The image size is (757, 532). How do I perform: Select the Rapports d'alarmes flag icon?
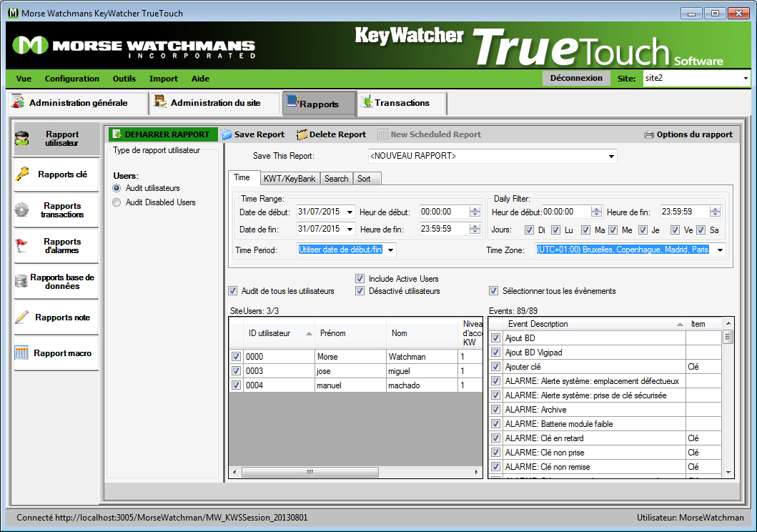(22, 246)
